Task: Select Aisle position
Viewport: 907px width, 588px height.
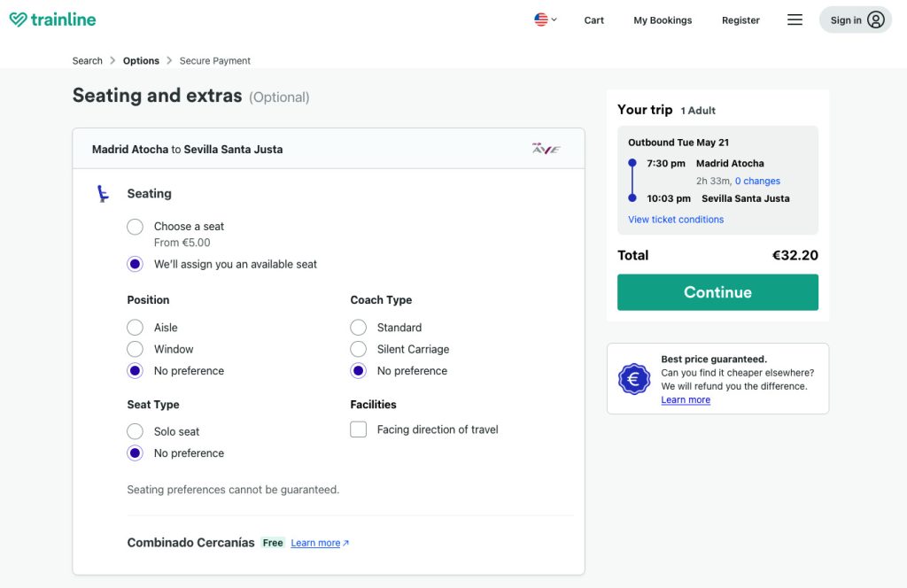Action: (135, 328)
